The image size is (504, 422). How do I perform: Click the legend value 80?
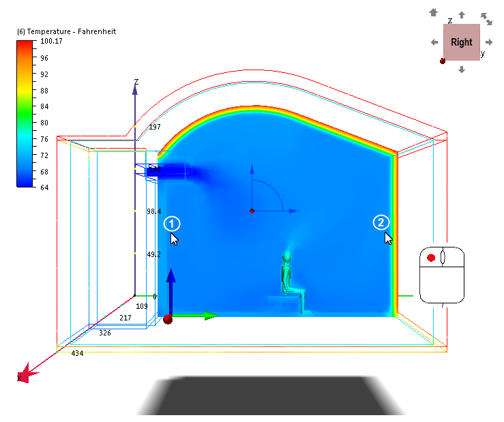click(44, 123)
